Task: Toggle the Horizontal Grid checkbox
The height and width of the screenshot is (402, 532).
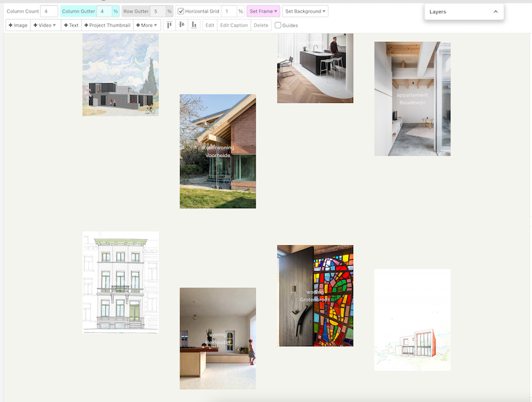Action: [181, 11]
